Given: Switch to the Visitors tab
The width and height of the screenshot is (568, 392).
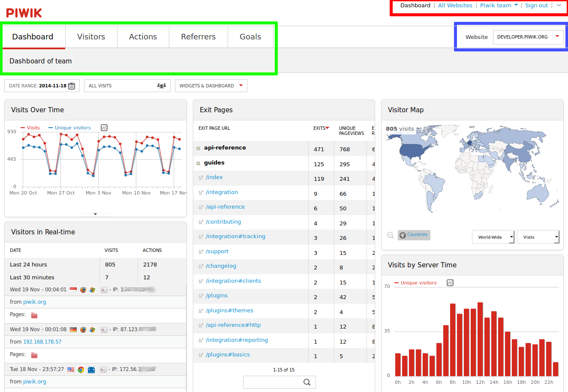Looking at the screenshot, I should (x=91, y=37).
